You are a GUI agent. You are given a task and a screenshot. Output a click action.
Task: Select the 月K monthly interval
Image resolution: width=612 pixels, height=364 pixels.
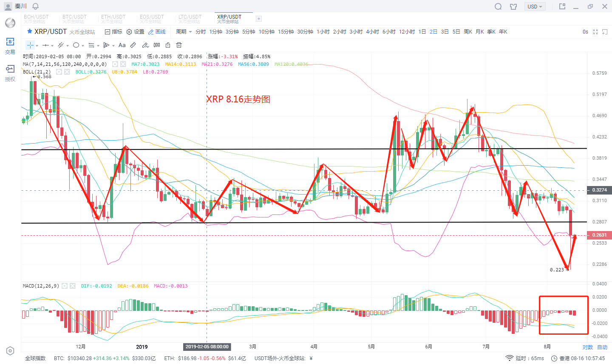click(480, 32)
